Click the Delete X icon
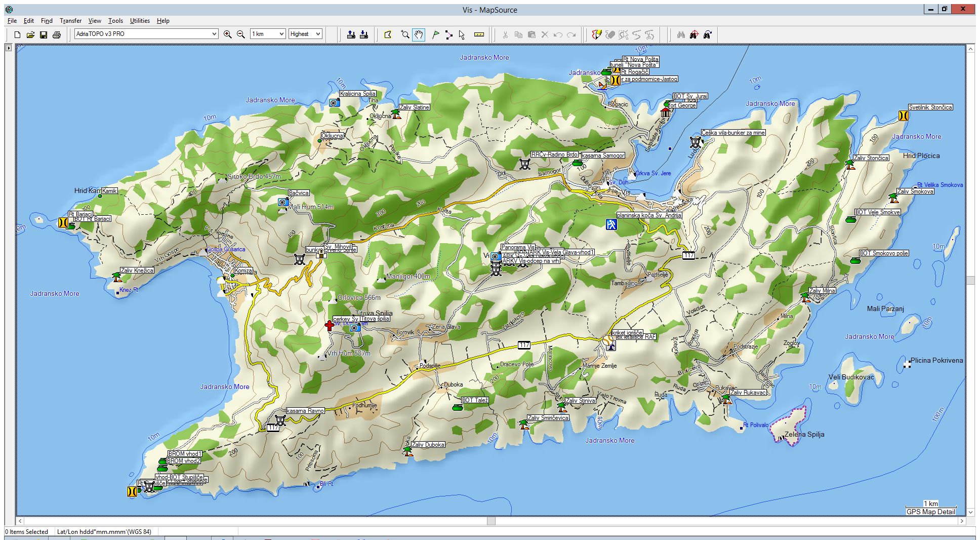 [545, 34]
